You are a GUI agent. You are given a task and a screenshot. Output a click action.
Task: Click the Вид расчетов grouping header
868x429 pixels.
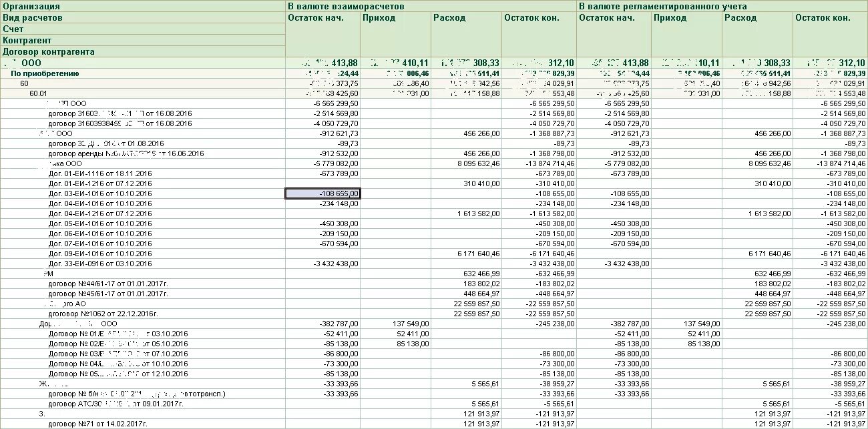tap(142, 17)
